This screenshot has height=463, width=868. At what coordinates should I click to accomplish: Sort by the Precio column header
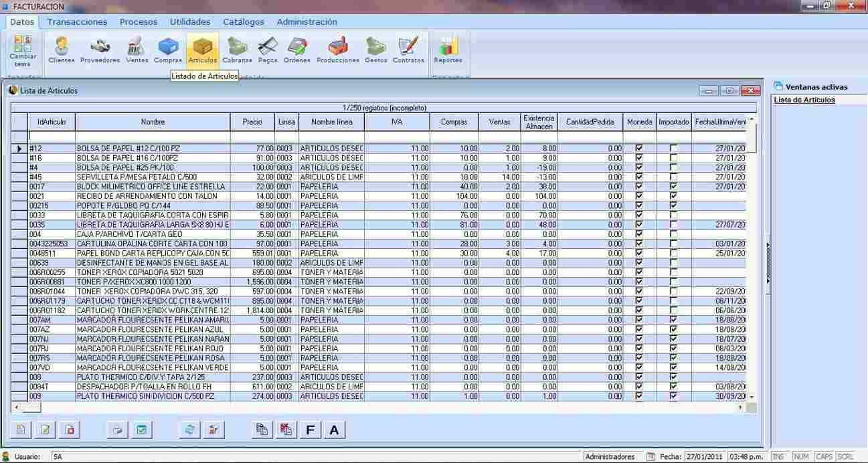[x=252, y=122]
